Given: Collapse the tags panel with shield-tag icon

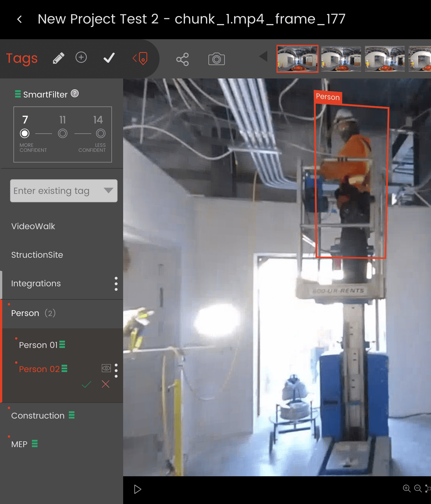Looking at the screenshot, I should point(140,58).
